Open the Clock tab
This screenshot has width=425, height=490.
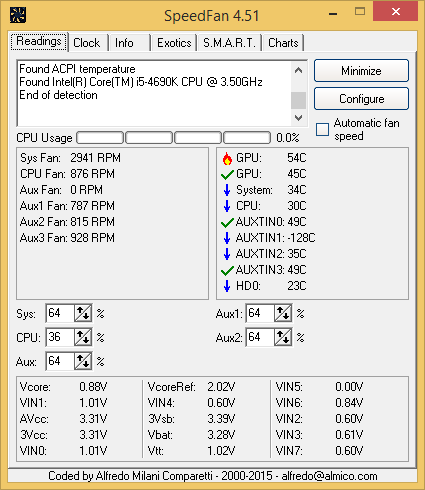[x=88, y=43]
